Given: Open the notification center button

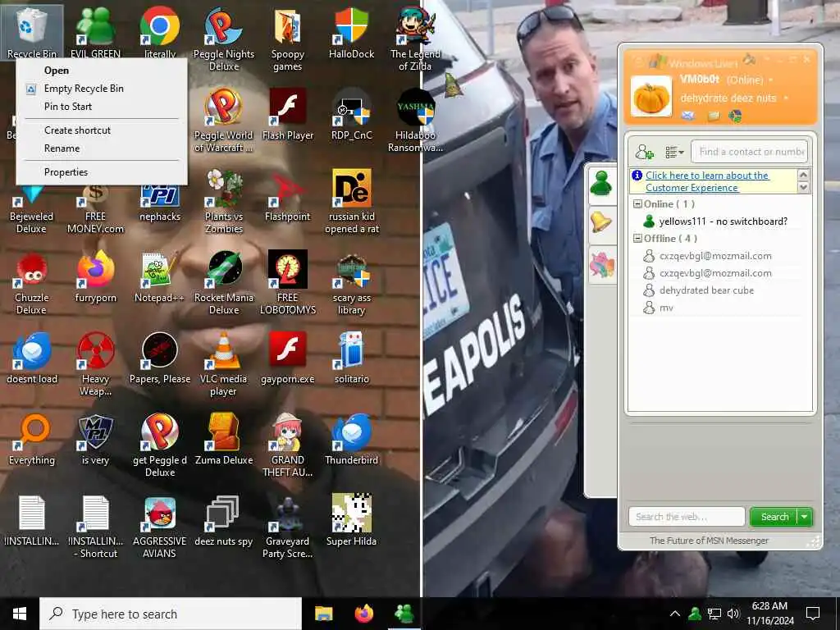Looking at the screenshot, I should 813,614.
